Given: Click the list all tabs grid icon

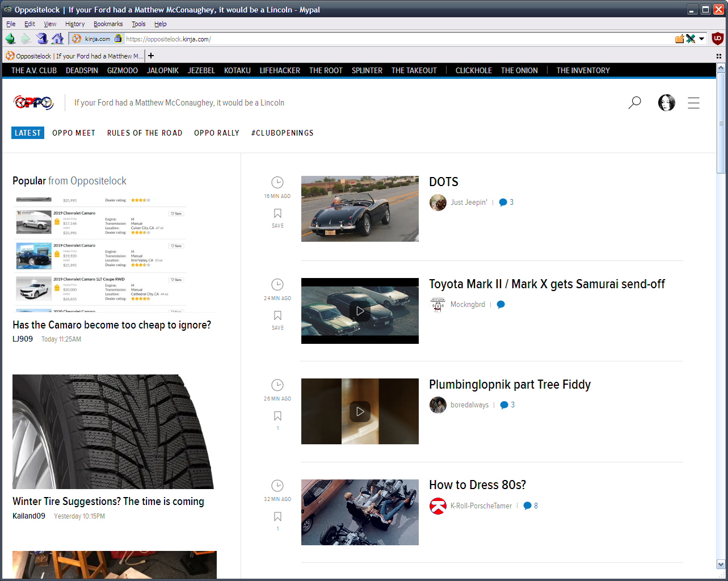Looking at the screenshot, I should click(719, 56).
